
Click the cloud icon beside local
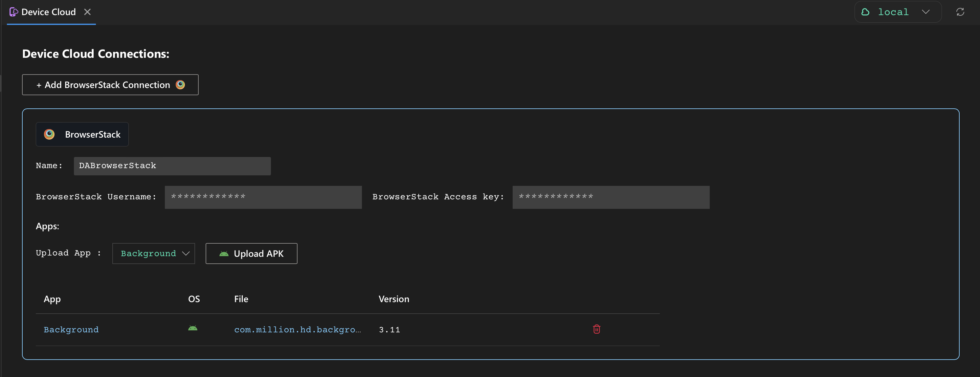(x=865, y=12)
